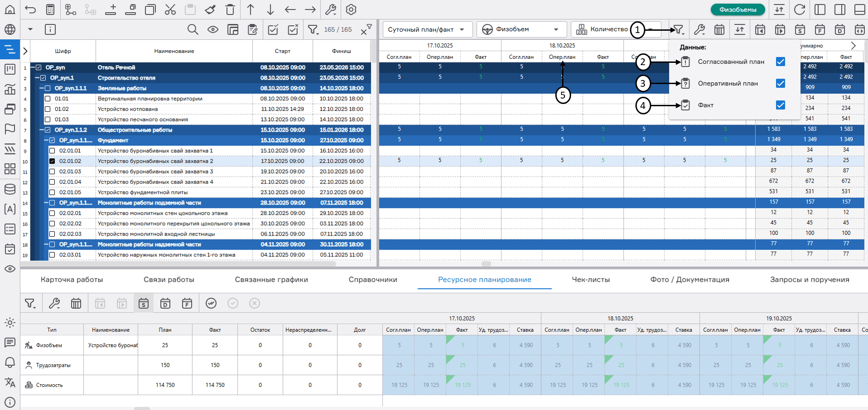Image resolution: width=868 pixels, height=410 pixels.
Task: Click the Финиш column header
Action: pyautogui.click(x=341, y=51)
